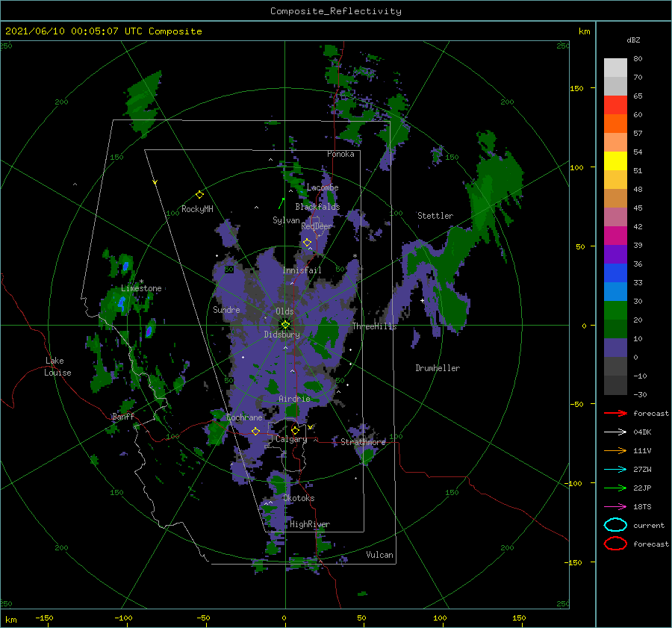Click the Sundre city label
This screenshot has height=628, width=672.
[x=226, y=309]
